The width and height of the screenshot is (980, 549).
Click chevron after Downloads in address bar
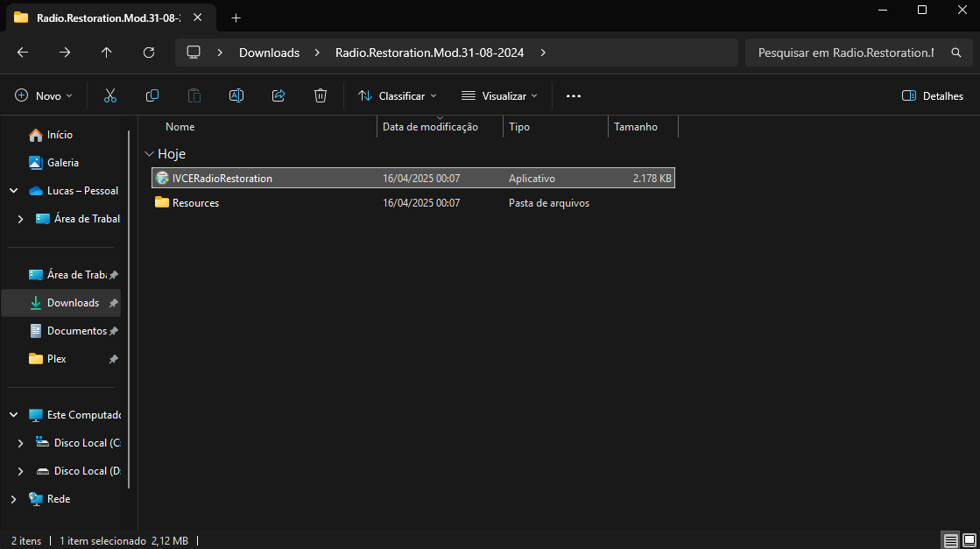[318, 53]
